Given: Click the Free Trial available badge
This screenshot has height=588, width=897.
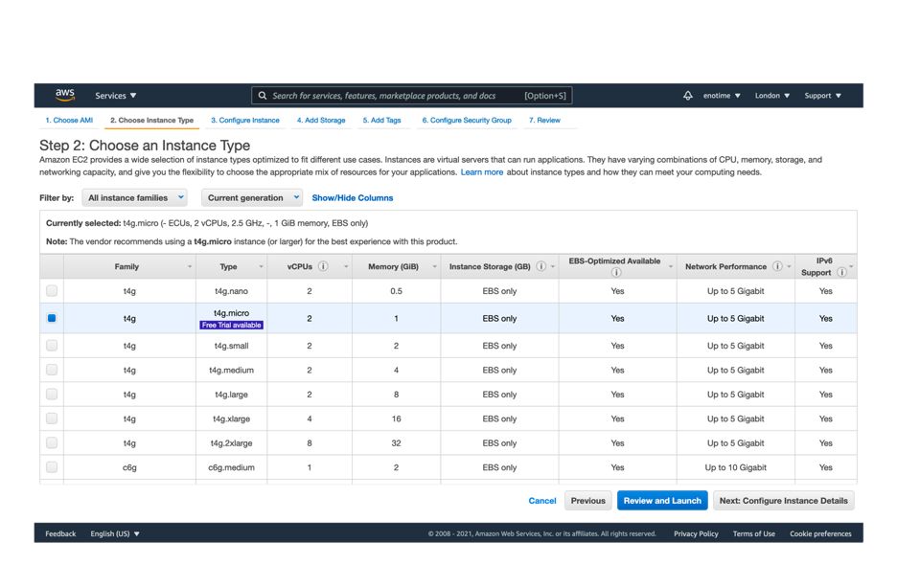Looking at the screenshot, I should (x=231, y=326).
